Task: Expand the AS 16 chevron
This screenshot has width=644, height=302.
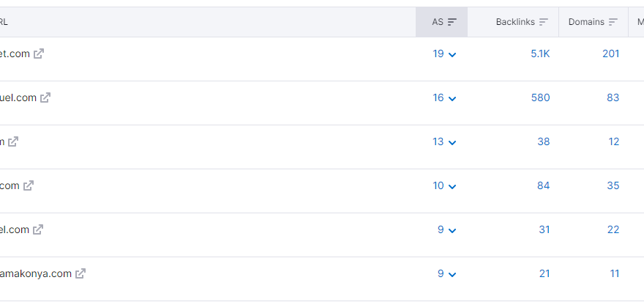Action: click(452, 98)
